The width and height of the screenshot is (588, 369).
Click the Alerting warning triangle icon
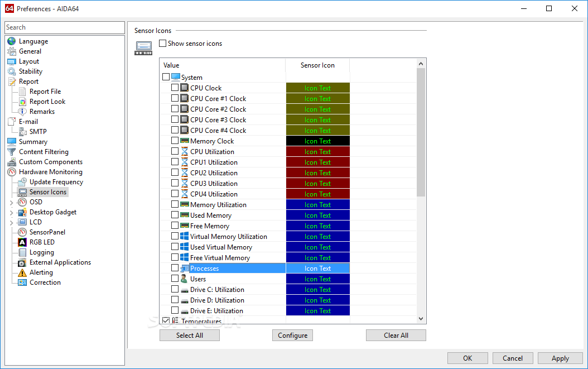pyautogui.click(x=22, y=272)
